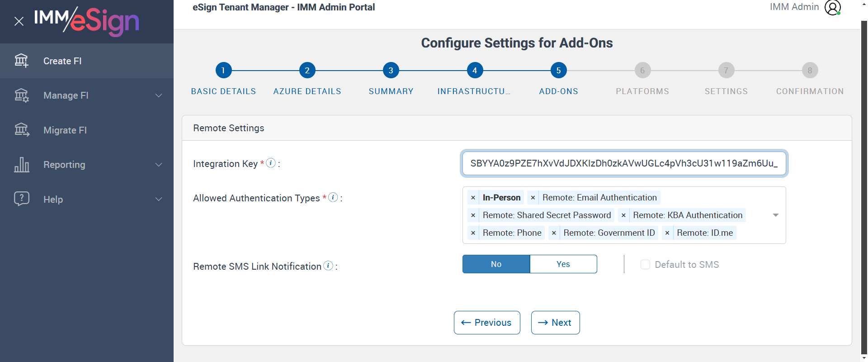Set Remote SMS Link Notification to Yes
The width and height of the screenshot is (868, 362).
(x=563, y=264)
